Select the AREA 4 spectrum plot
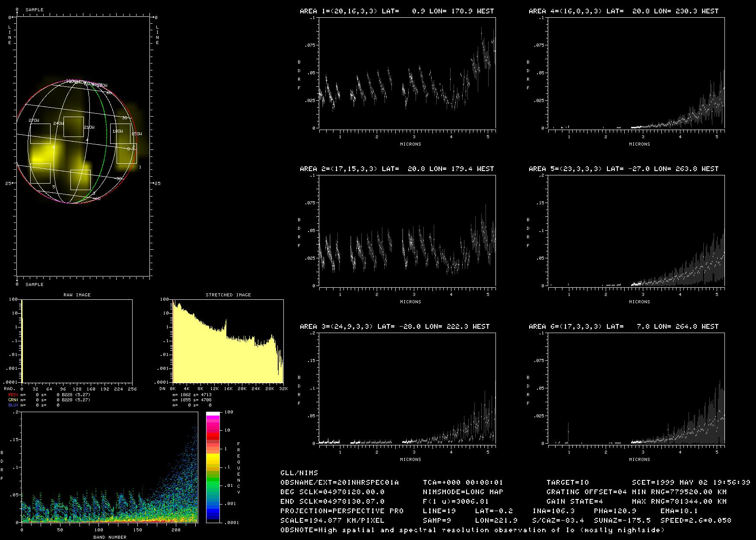This screenshot has width=756, height=540. (x=636, y=73)
